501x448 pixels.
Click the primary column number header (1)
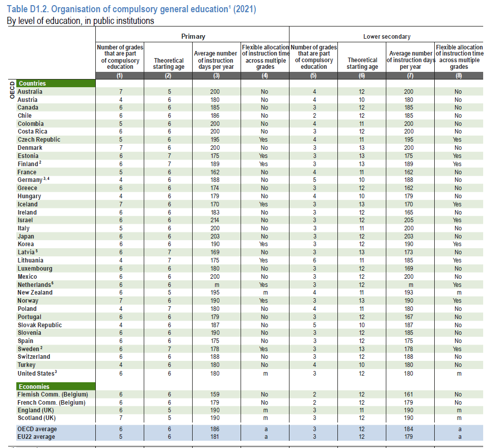[x=119, y=76]
